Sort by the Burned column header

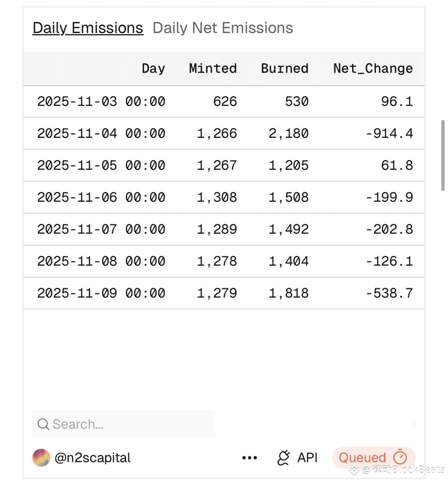pyautogui.click(x=284, y=69)
